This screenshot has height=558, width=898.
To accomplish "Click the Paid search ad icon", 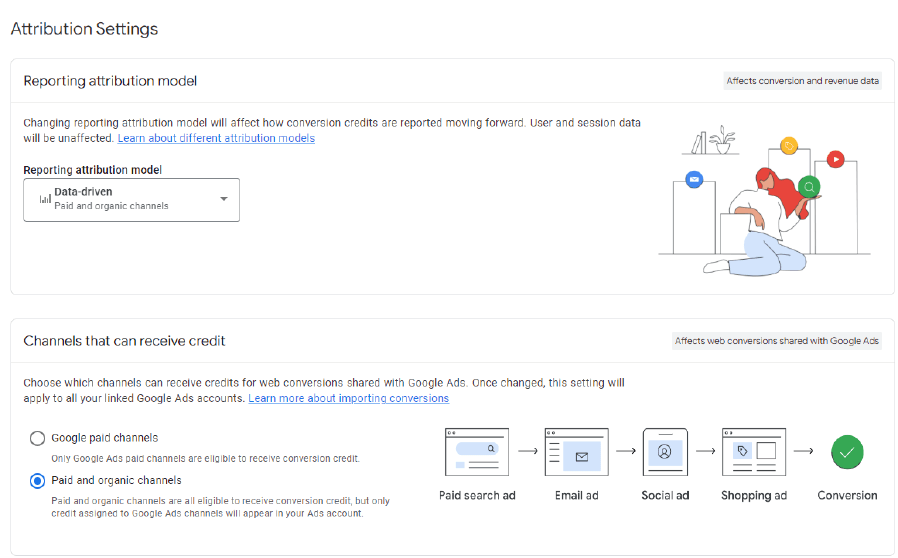I will (476, 452).
